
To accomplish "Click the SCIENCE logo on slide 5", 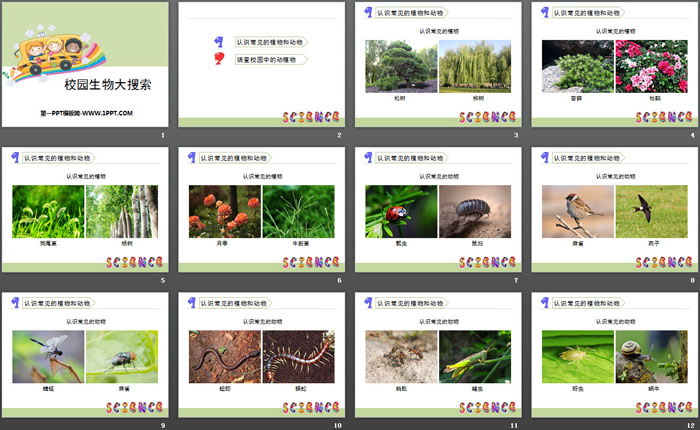I will (134, 262).
